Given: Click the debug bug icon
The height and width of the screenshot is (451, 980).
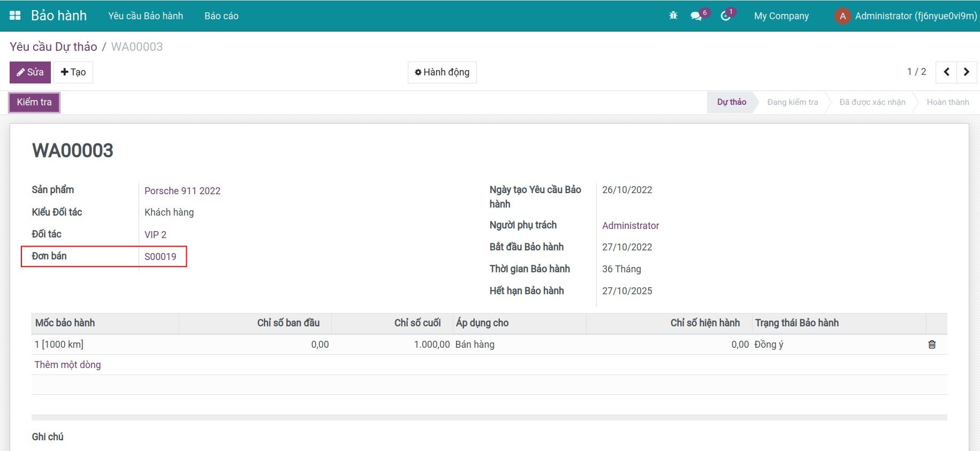Looking at the screenshot, I should [x=673, y=16].
